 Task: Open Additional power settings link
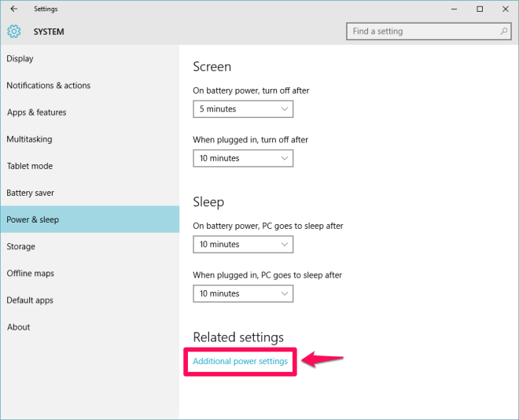click(241, 361)
